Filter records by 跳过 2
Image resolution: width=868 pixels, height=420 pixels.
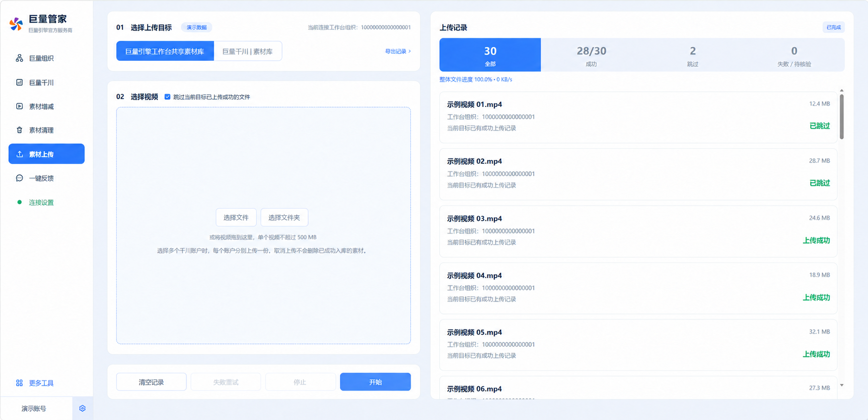pyautogui.click(x=693, y=55)
